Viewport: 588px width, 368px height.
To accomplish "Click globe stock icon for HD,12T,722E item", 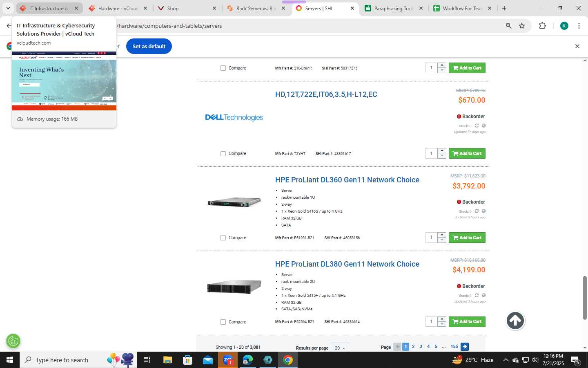I will 483,126.
